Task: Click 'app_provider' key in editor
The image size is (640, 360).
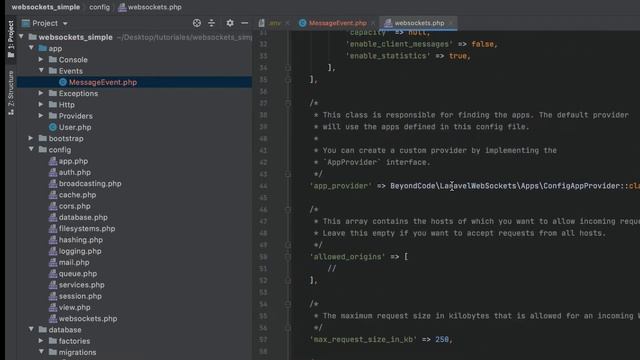Action: coord(341,186)
